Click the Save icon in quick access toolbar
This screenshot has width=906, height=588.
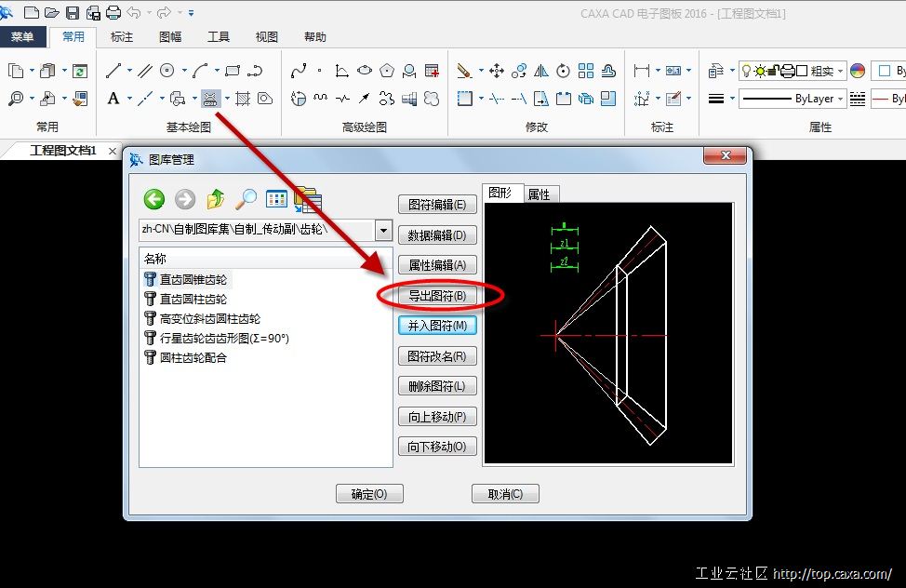(x=73, y=13)
